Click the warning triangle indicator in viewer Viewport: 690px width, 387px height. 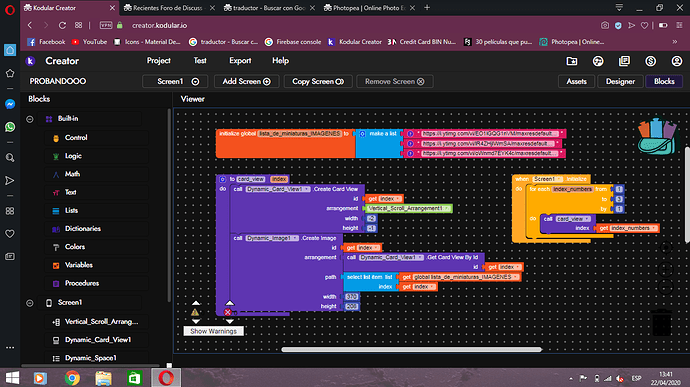195,312
